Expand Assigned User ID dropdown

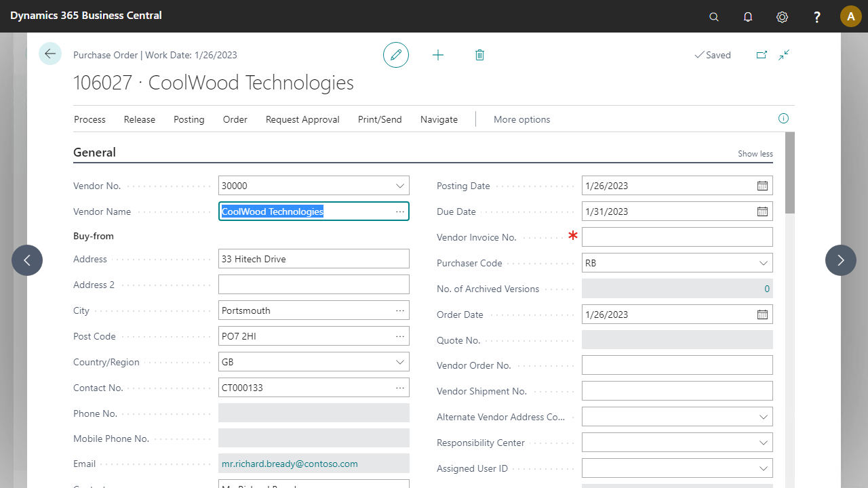[764, 468]
